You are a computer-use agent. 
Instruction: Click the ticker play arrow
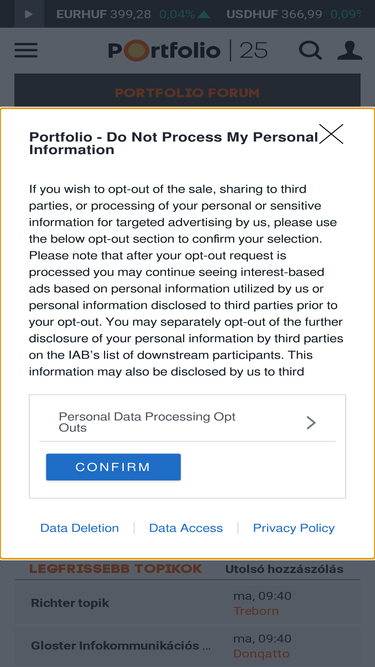click(x=29, y=14)
